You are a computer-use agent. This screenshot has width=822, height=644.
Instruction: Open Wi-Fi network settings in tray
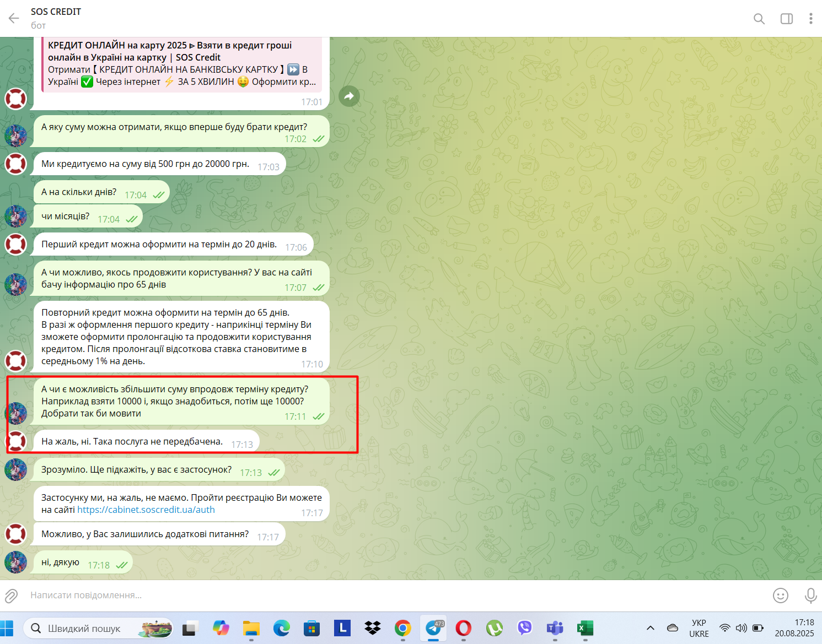[725, 628]
